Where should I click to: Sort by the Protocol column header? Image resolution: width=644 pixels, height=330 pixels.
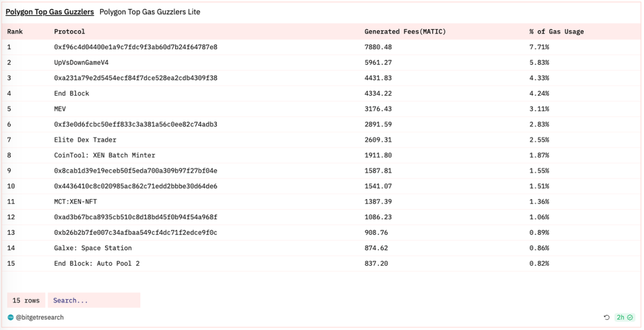pos(69,32)
